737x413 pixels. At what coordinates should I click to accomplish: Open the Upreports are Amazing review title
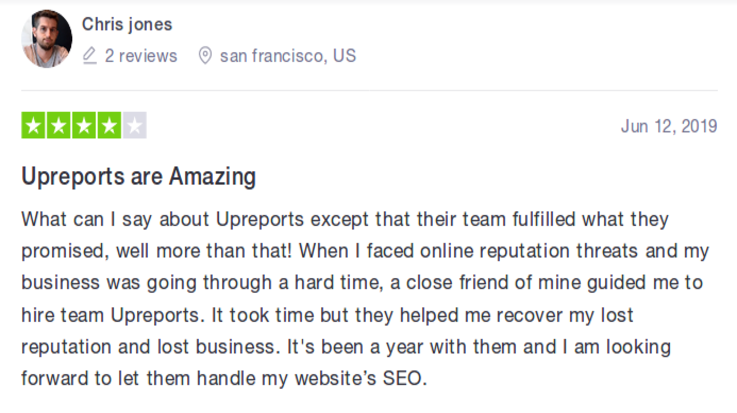139,177
